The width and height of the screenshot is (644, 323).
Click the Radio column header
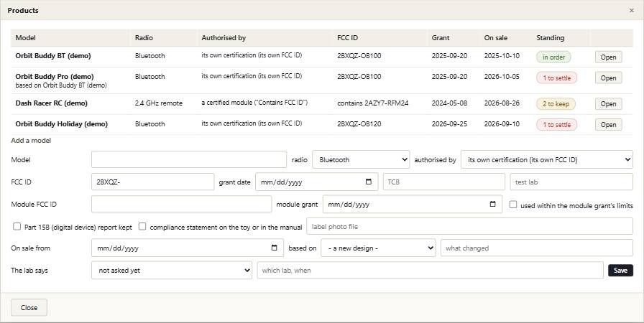pyautogui.click(x=144, y=38)
